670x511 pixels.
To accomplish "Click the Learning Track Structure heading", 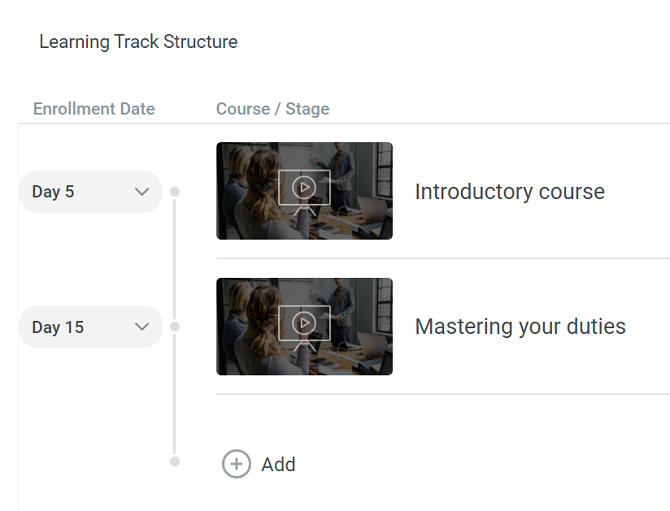I will 138,42.
